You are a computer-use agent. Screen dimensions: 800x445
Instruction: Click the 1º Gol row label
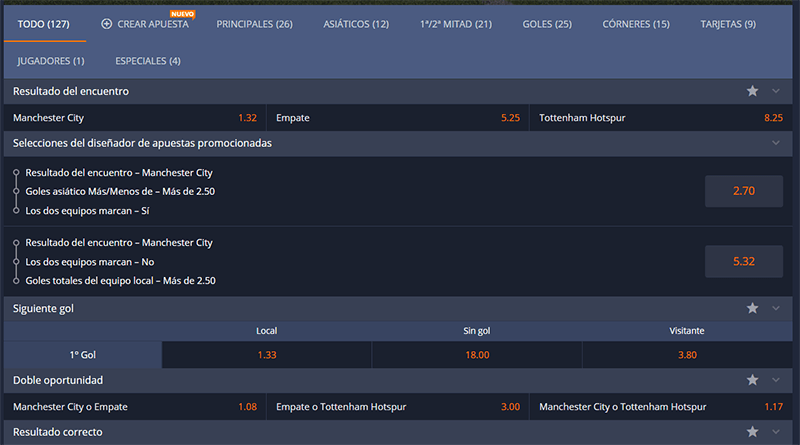click(x=83, y=355)
